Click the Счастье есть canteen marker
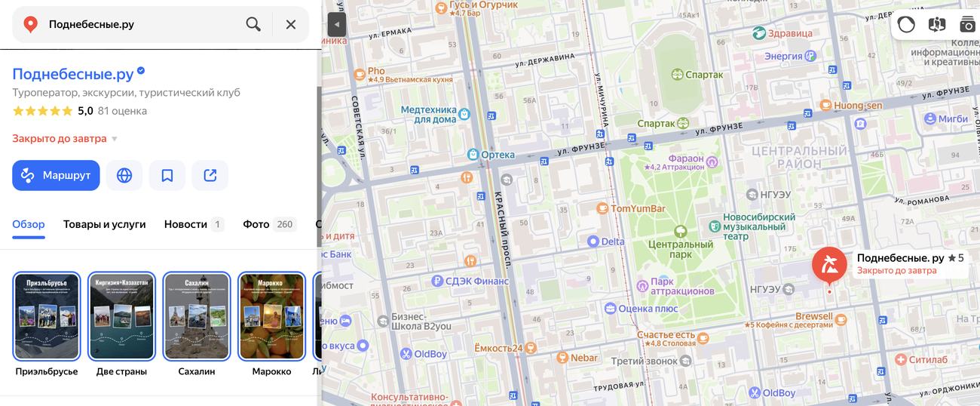This screenshot has height=406, width=980. [703, 339]
